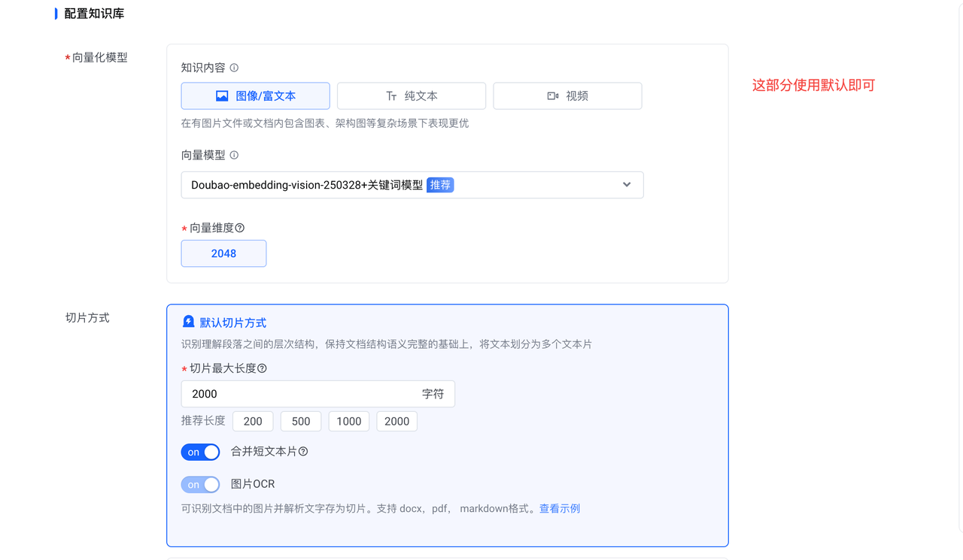Click the image icon in 图像/富文本
Viewport: 963px width, 560px height.
click(x=222, y=96)
